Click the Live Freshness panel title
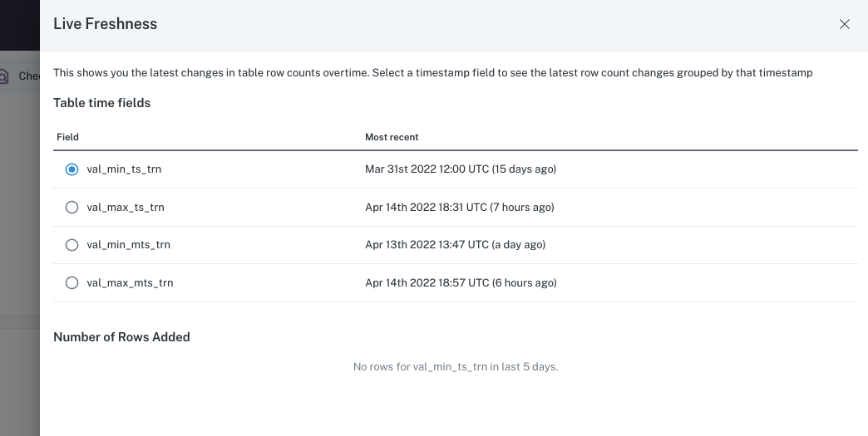This screenshot has height=436, width=868. pyautogui.click(x=105, y=24)
